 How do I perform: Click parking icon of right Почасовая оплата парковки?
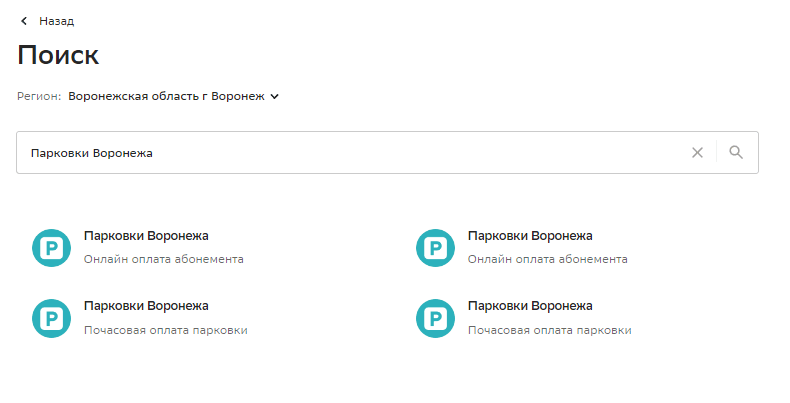[435, 318]
